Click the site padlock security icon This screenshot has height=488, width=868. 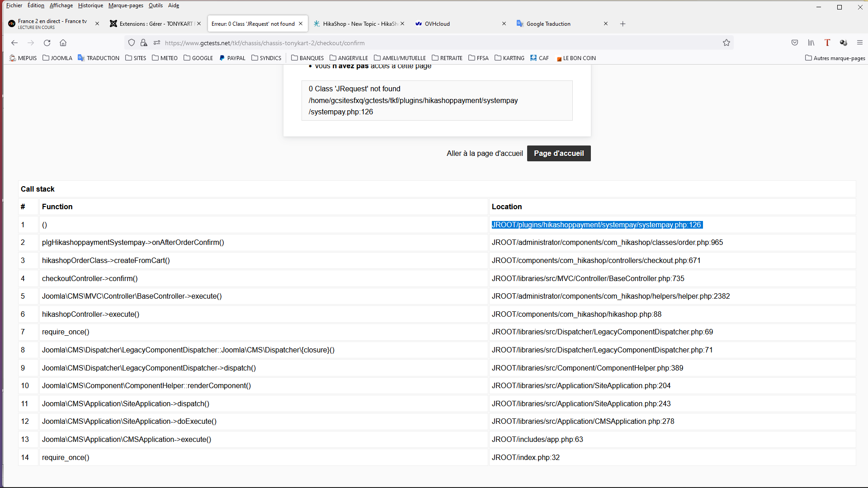(144, 43)
